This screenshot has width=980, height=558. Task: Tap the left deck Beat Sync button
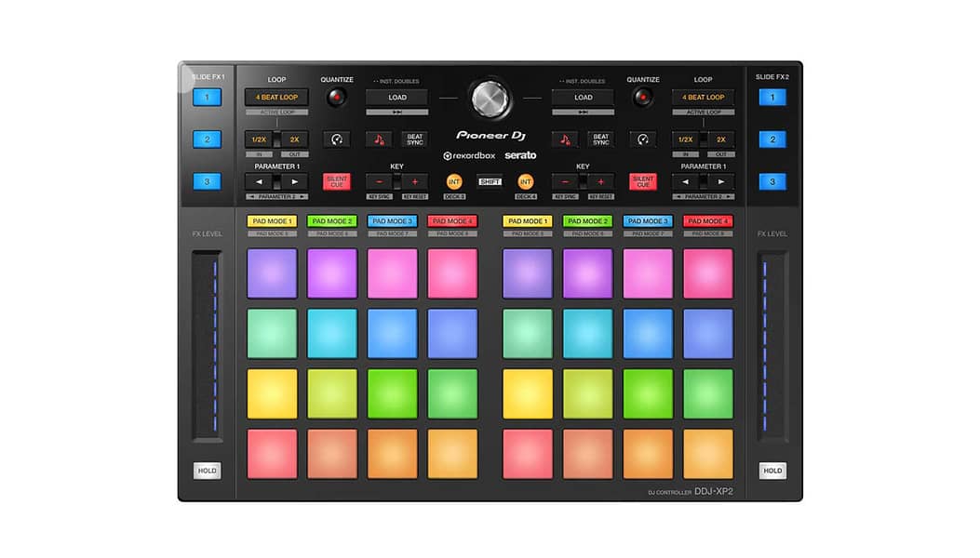pos(415,139)
